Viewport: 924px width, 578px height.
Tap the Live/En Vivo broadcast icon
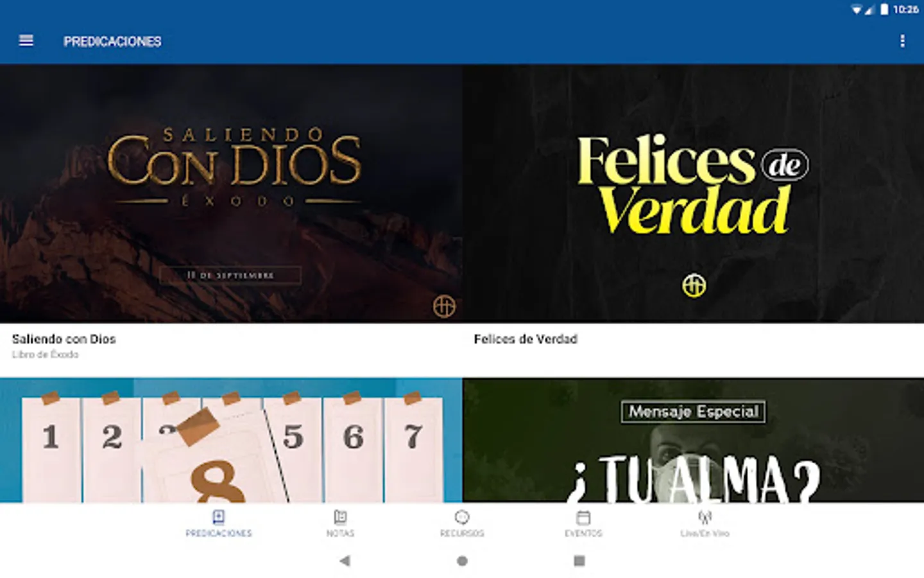click(x=705, y=517)
